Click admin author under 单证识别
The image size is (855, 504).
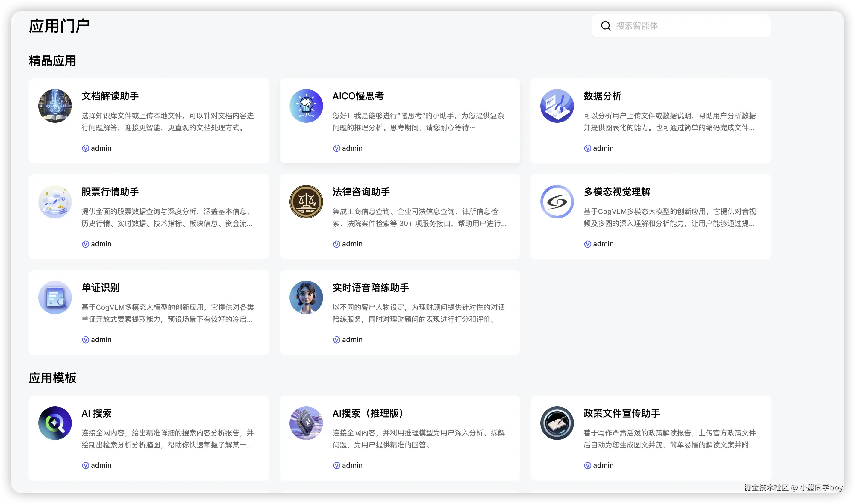click(x=101, y=340)
